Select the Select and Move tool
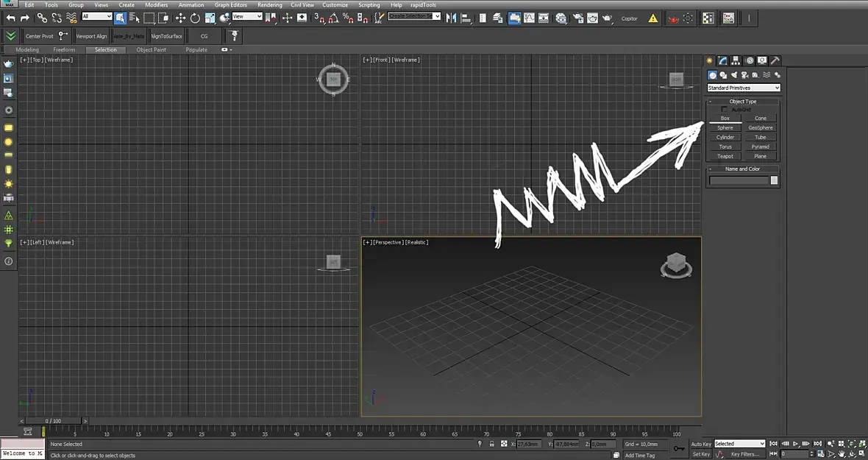 180,18
